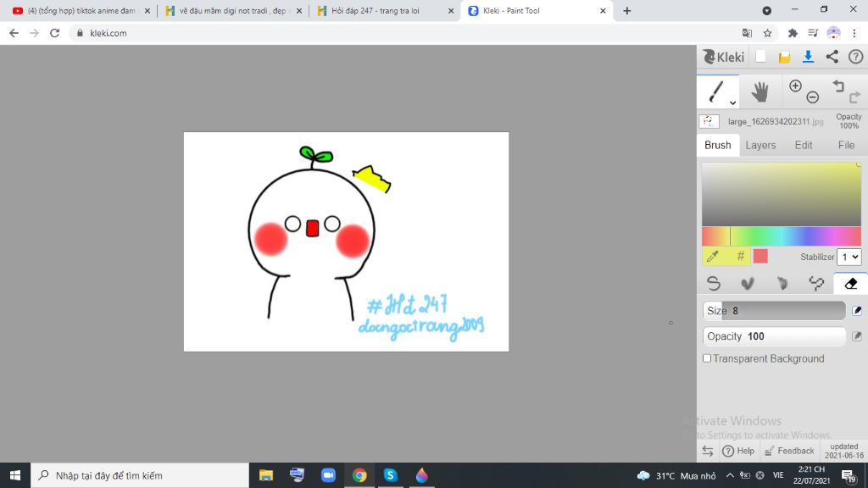The height and width of the screenshot is (488, 868).
Task: Select the eraser brush
Action: pos(851,283)
